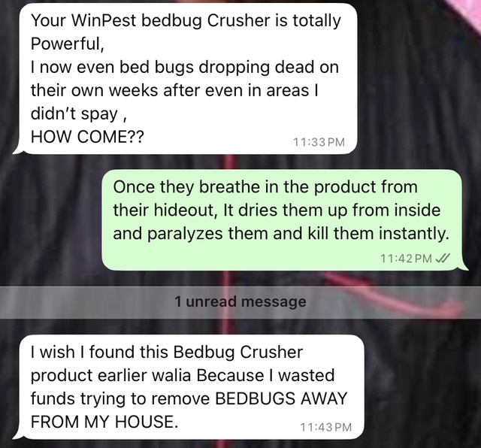Select the 'Your WinPest bedbug Crusher' message bubble
Screen dimensions: 481x448
(188, 79)
